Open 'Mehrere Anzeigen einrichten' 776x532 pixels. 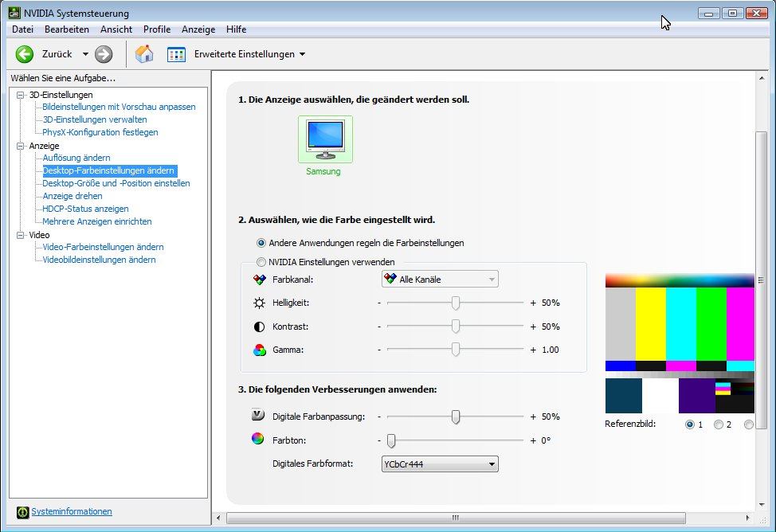[x=97, y=221]
